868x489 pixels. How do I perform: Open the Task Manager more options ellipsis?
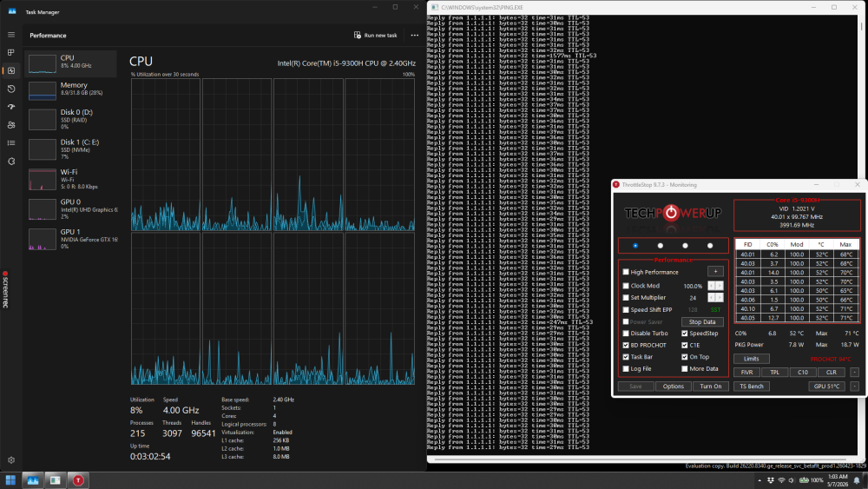[415, 35]
